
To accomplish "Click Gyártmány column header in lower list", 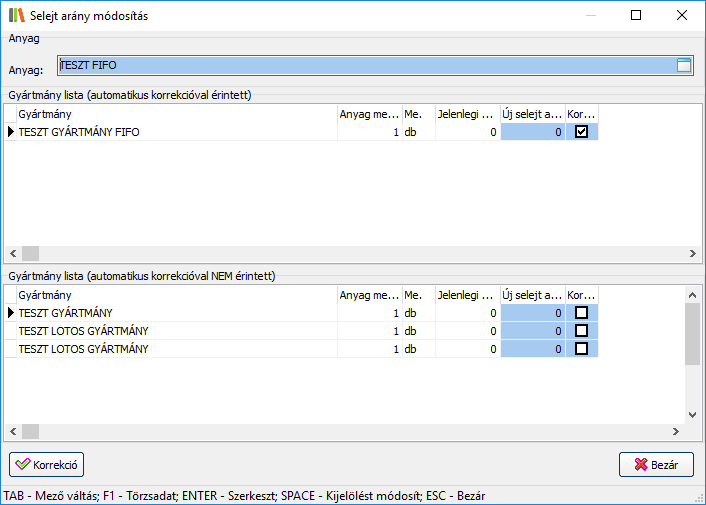I will 175,295.
